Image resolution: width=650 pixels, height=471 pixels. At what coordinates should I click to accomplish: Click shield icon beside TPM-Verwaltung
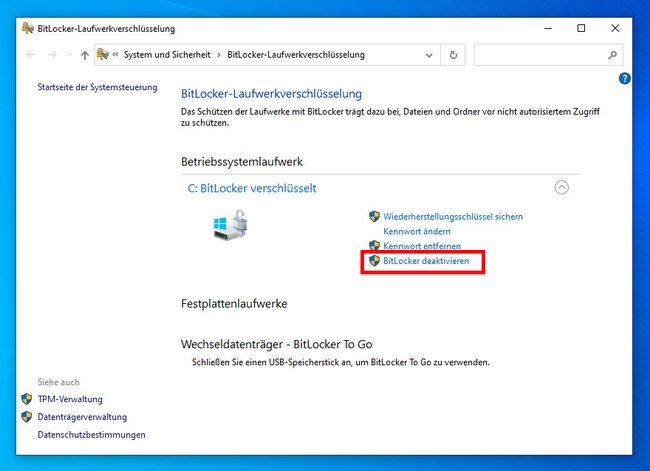(x=27, y=399)
